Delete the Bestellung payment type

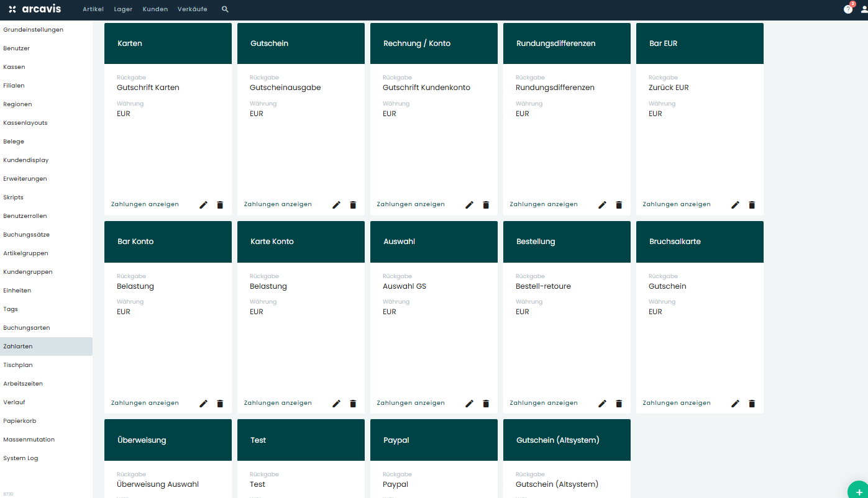click(619, 404)
